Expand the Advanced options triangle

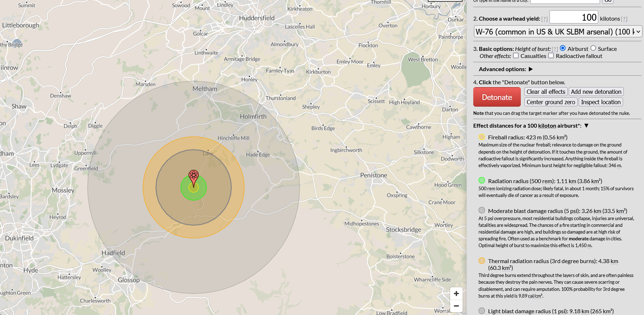click(x=531, y=69)
